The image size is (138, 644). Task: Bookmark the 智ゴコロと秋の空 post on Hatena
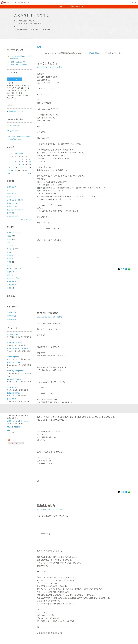[x=126, y=492]
